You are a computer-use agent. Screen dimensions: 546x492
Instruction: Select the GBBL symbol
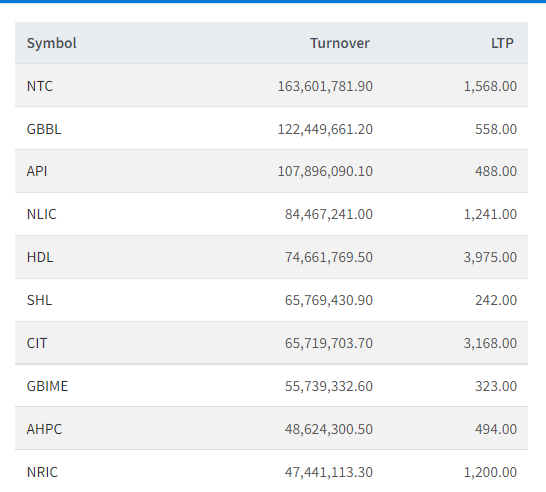click(44, 129)
